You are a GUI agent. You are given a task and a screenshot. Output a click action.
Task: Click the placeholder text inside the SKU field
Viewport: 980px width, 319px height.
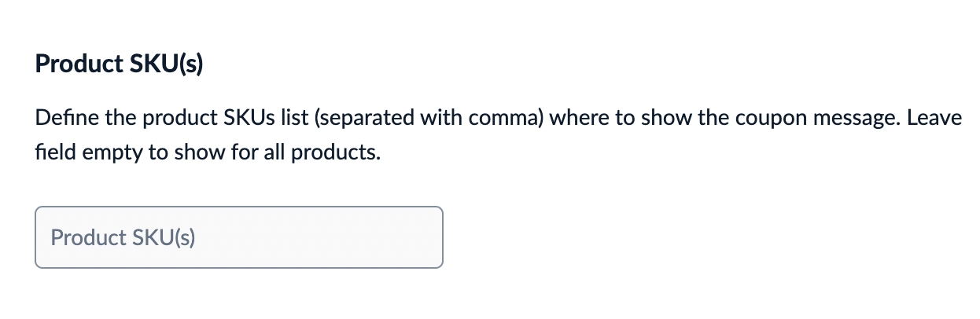point(123,237)
